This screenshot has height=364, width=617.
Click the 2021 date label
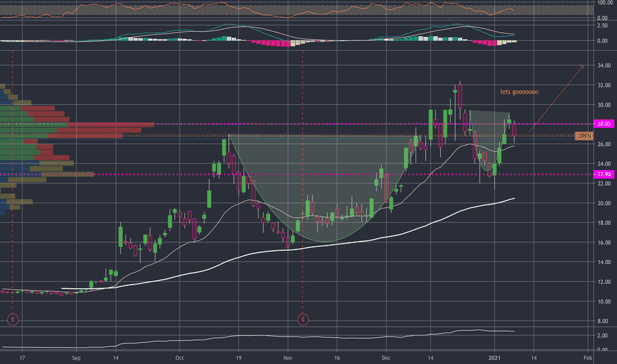pos(495,357)
